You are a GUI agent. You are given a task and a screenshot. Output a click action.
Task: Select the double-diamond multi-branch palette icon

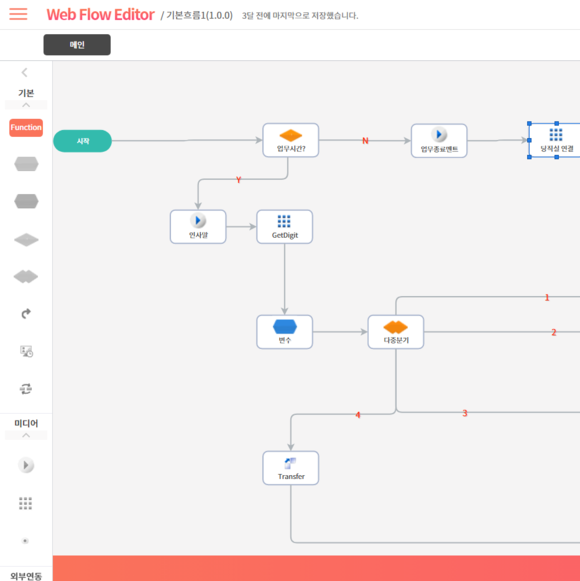[26, 277]
